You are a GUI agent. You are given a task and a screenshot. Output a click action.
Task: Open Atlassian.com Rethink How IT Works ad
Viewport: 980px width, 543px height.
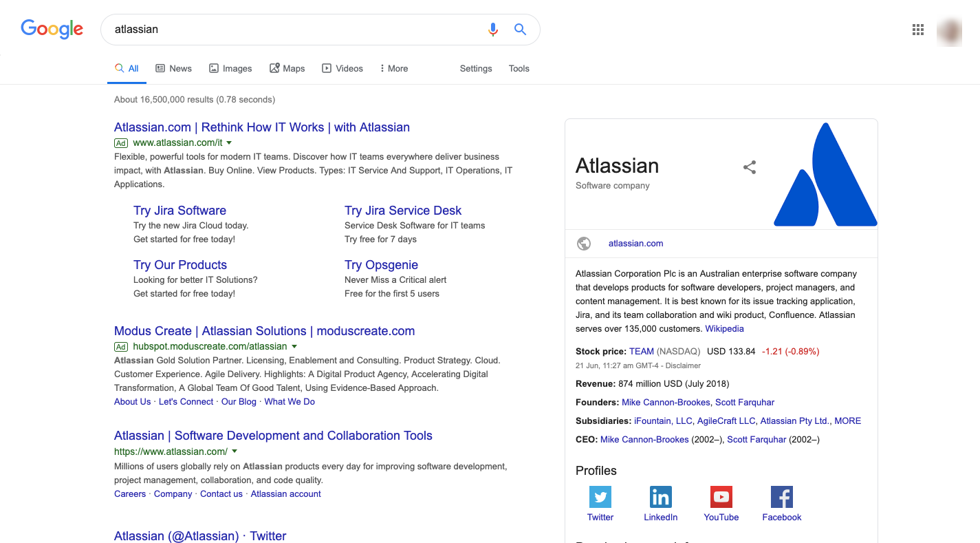tap(262, 127)
